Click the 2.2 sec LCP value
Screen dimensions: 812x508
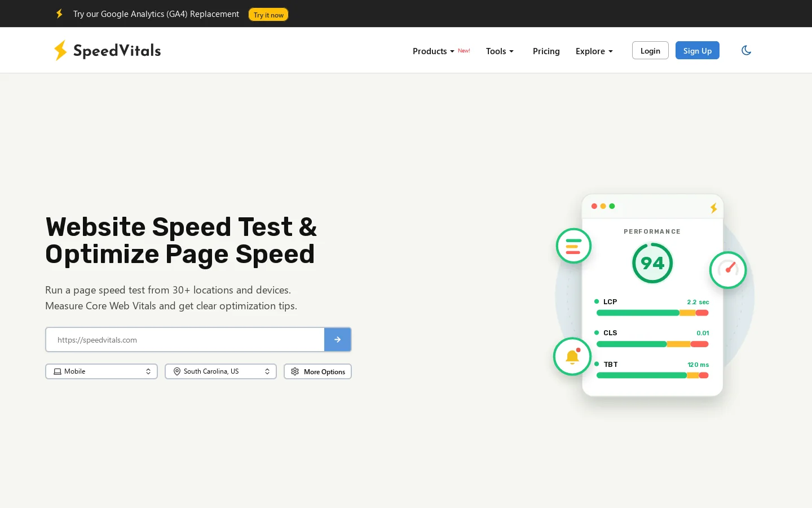(698, 302)
